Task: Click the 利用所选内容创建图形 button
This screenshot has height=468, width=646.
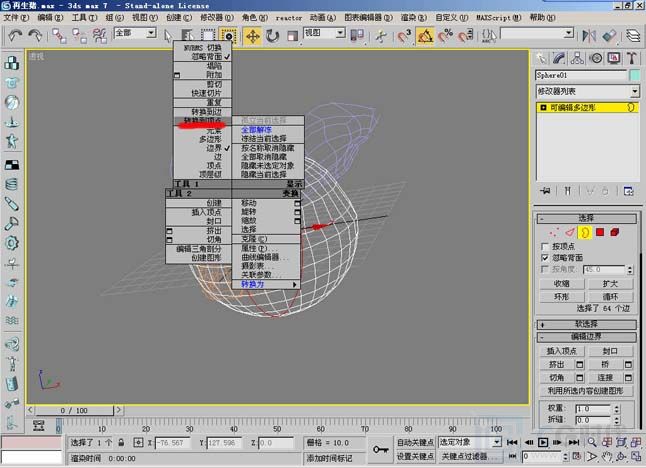Action: 585,391
